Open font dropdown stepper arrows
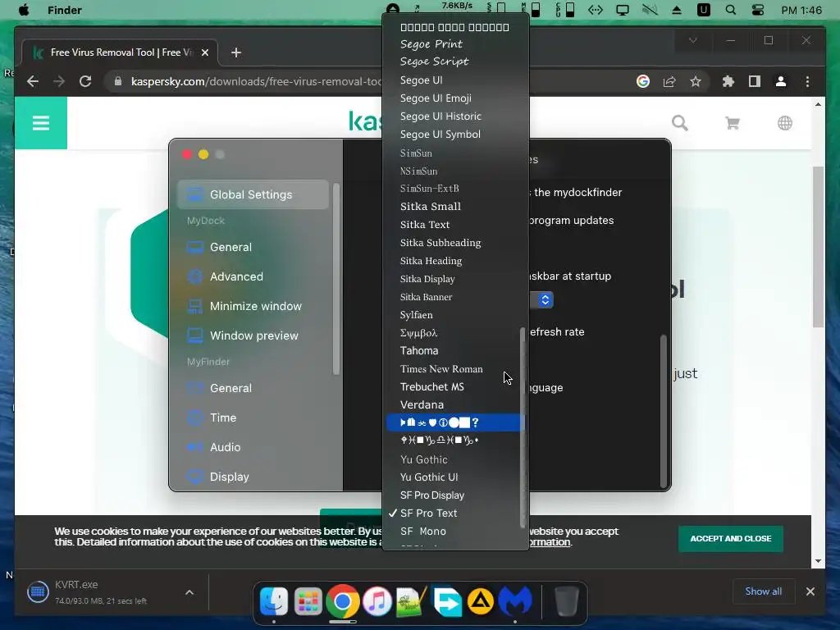The height and width of the screenshot is (630, 840). (545, 299)
